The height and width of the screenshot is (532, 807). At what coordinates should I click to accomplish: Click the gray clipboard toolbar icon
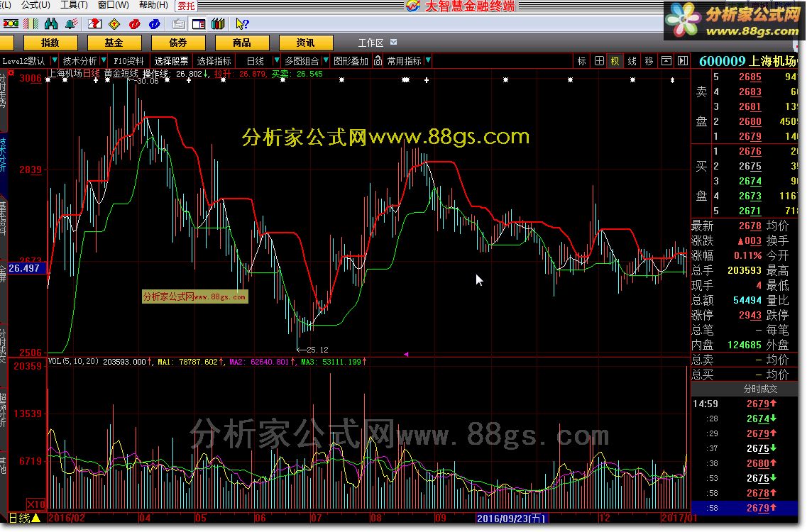[179, 23]
